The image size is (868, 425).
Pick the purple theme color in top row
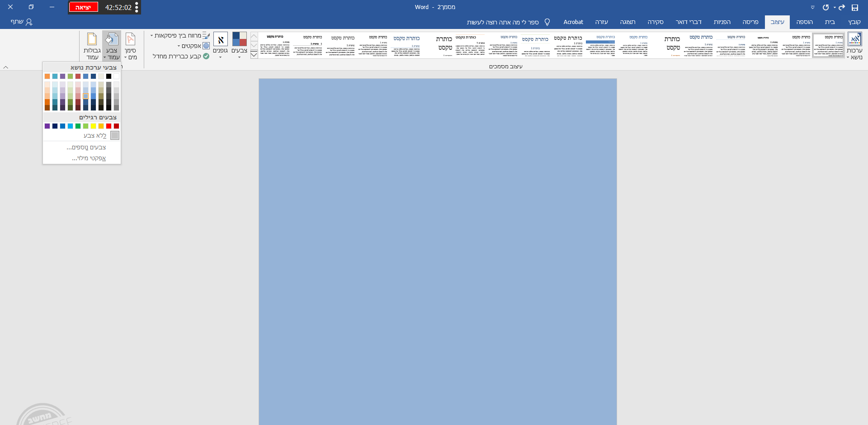[62, 76]
